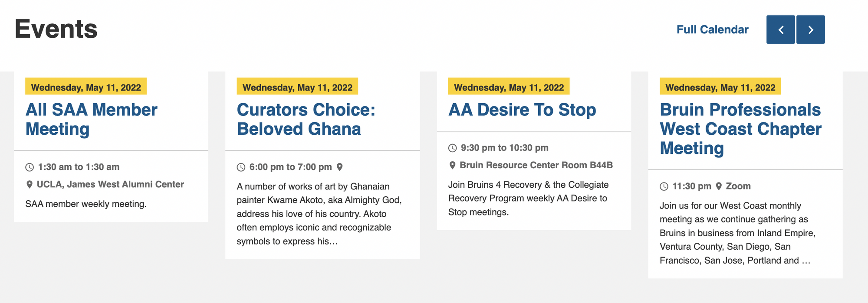The image size is (868, 303).
Task: Click the clock icon beside 1:30 am
Action: click(x=30, y=167)
